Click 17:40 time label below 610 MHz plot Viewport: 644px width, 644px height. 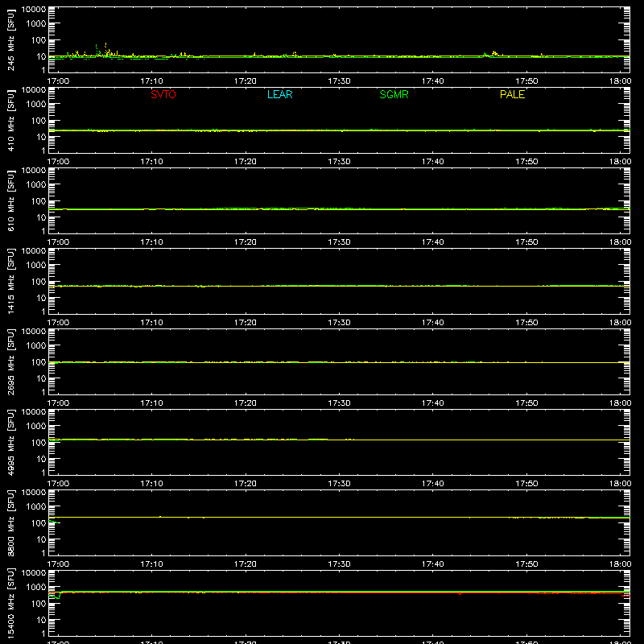[x=432, y=242]
